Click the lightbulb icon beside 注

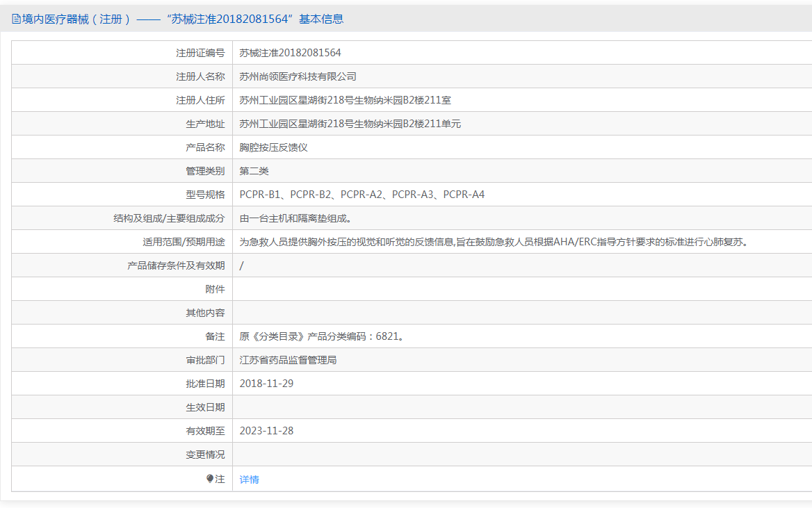210,479
